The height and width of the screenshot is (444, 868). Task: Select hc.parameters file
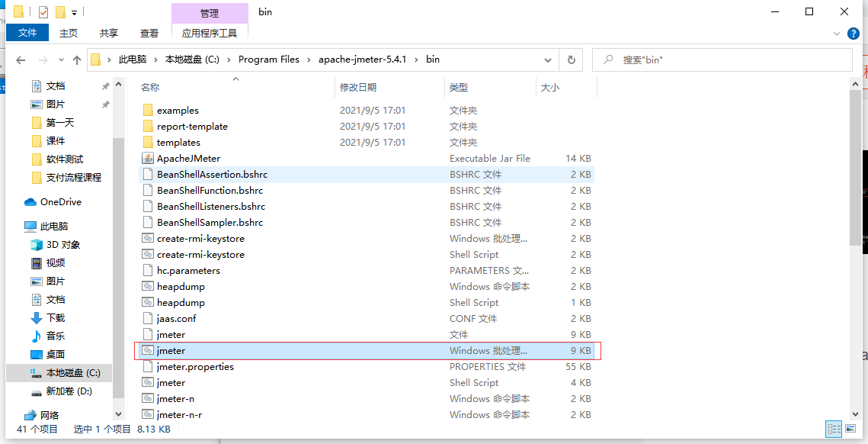(x=366, y=271)
